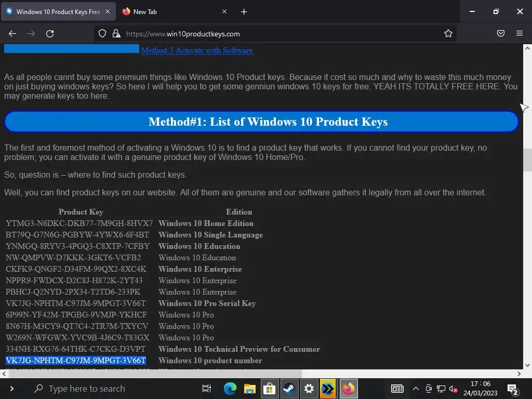Open a new tab with plus button
This screenshot has height=399, width=532.
tap(244, 12)
